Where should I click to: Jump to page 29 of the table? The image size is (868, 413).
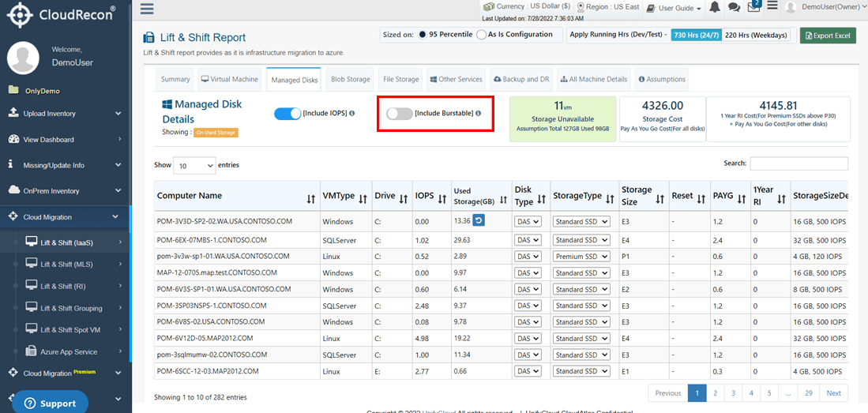click(x=809, y=393)
